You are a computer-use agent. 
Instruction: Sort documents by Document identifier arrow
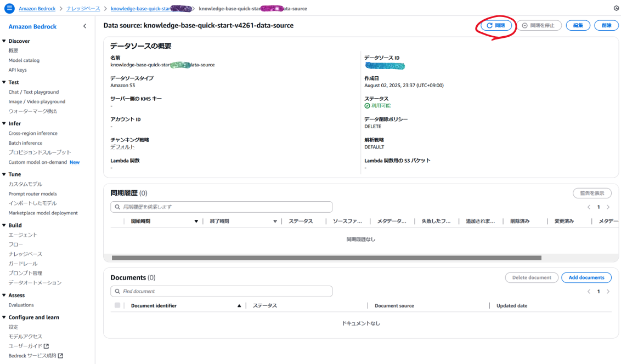239,305
